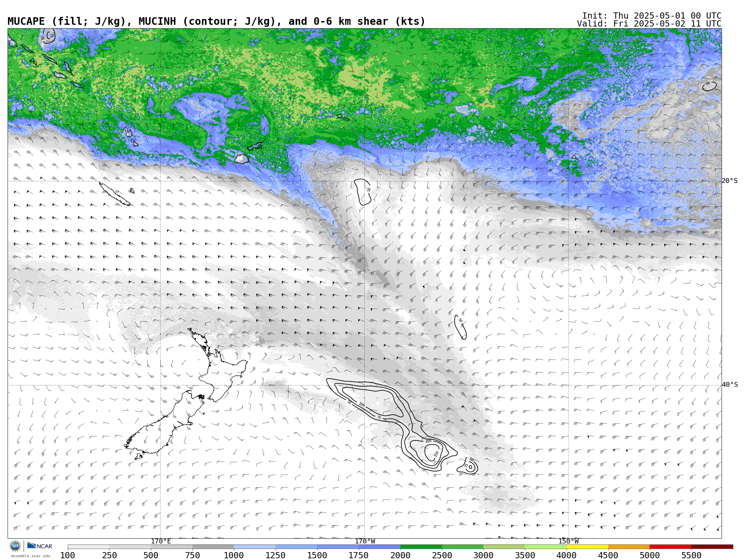Click the 170°E longitude label

click(x=161, y=541)
